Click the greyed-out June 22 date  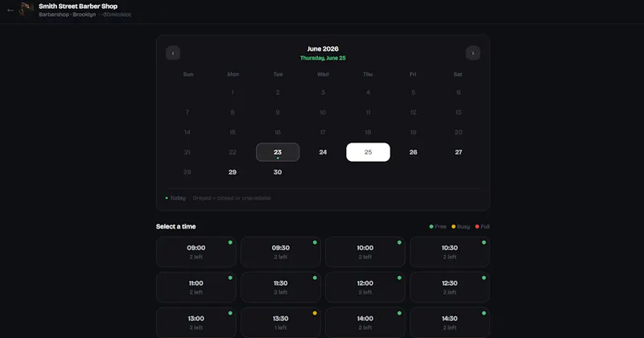point(233,152)
